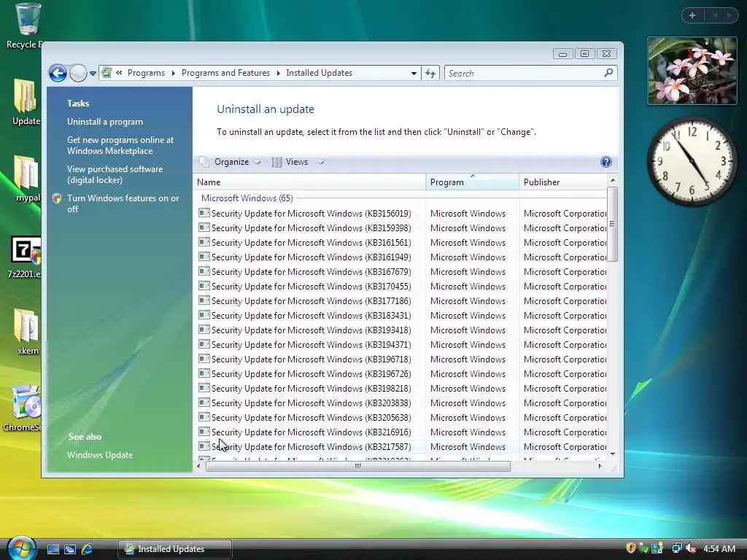Select Security Update KB3194371 row
The width and height of the screenshot is (747, 560).
pos(402,344)
